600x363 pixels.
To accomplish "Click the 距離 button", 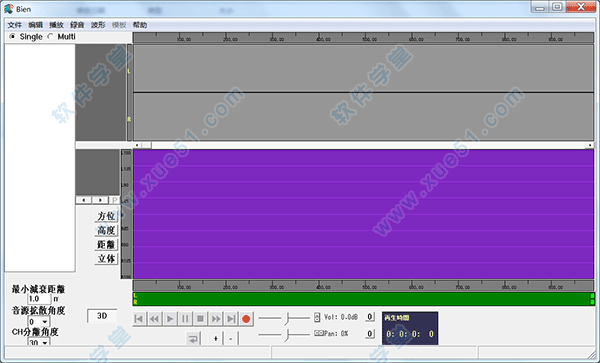I will pos(106,244).
